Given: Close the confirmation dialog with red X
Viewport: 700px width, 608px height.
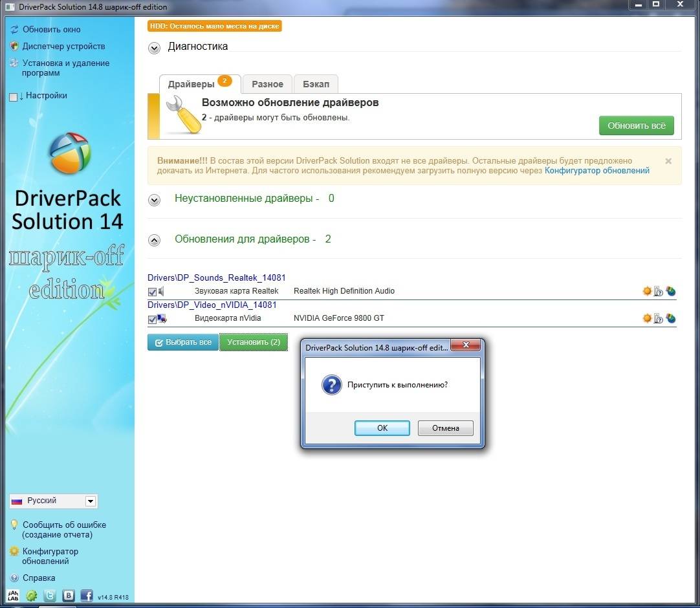Looking at the screenshot, I should [x=466, y=345].
